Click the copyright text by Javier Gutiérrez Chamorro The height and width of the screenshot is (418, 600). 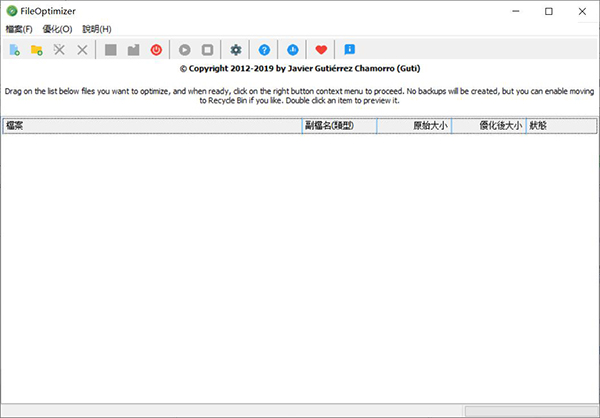tap(300, 69)
